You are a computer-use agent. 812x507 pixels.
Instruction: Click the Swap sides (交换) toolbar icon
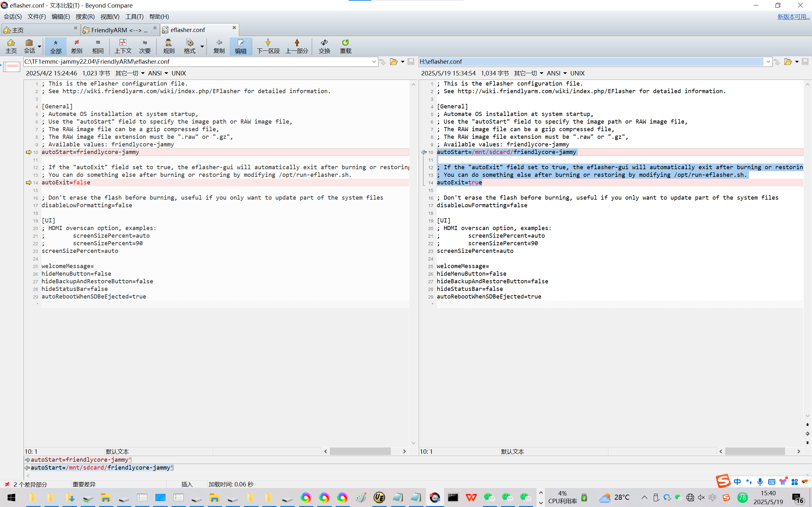point(324,46)
